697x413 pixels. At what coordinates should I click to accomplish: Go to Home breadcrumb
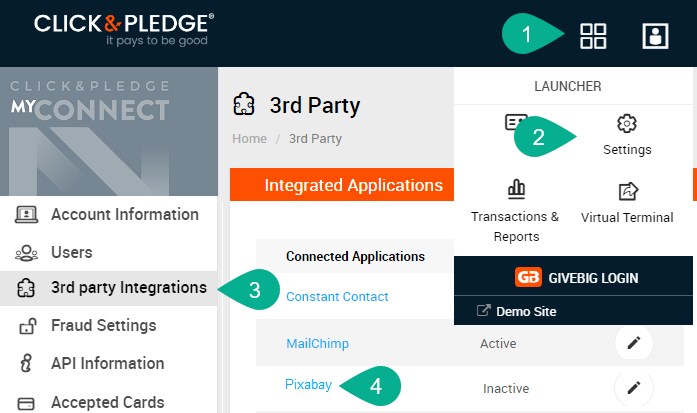click(249, 139)
